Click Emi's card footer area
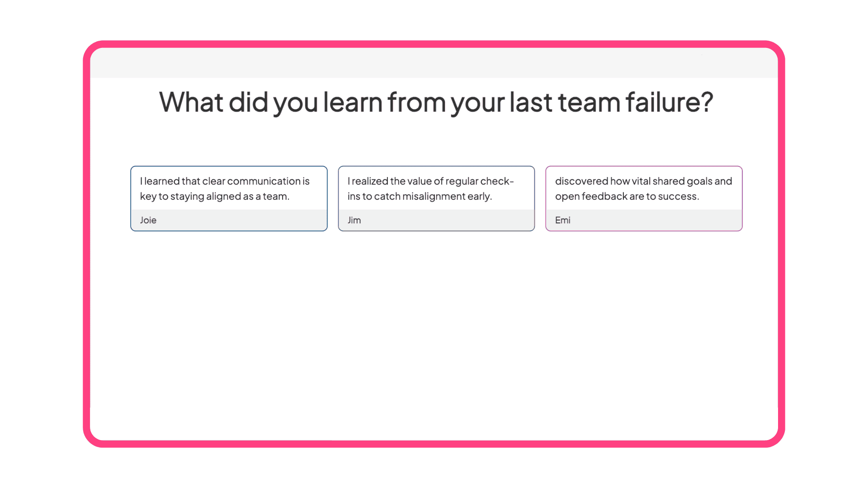The image size is (868, 488). pyautogui.click(x=644, y=221)
